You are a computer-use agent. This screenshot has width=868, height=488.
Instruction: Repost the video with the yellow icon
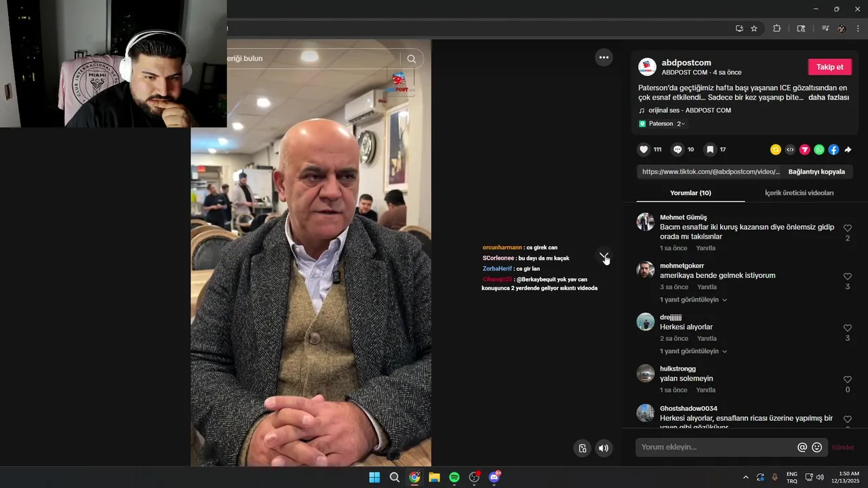(776, 150)
